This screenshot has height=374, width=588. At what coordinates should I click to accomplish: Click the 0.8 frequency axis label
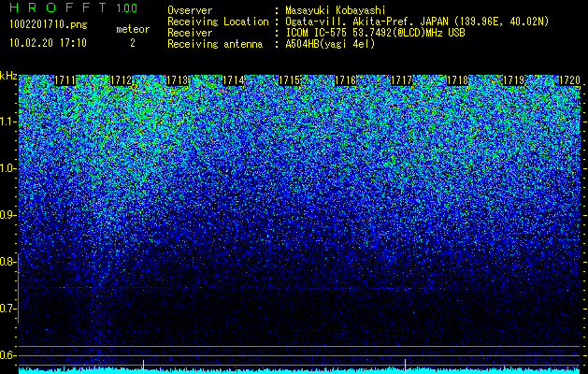7,262
